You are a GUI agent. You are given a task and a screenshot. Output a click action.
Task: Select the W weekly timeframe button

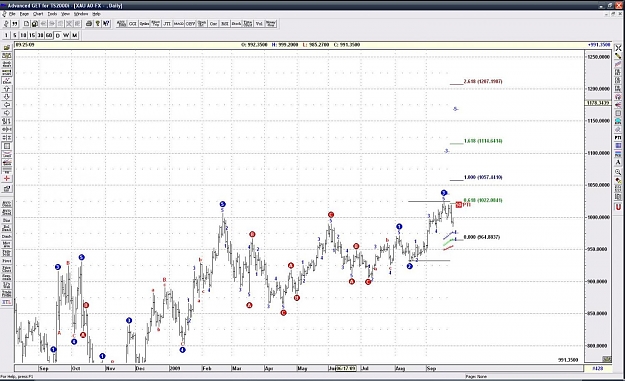(66, 35)
